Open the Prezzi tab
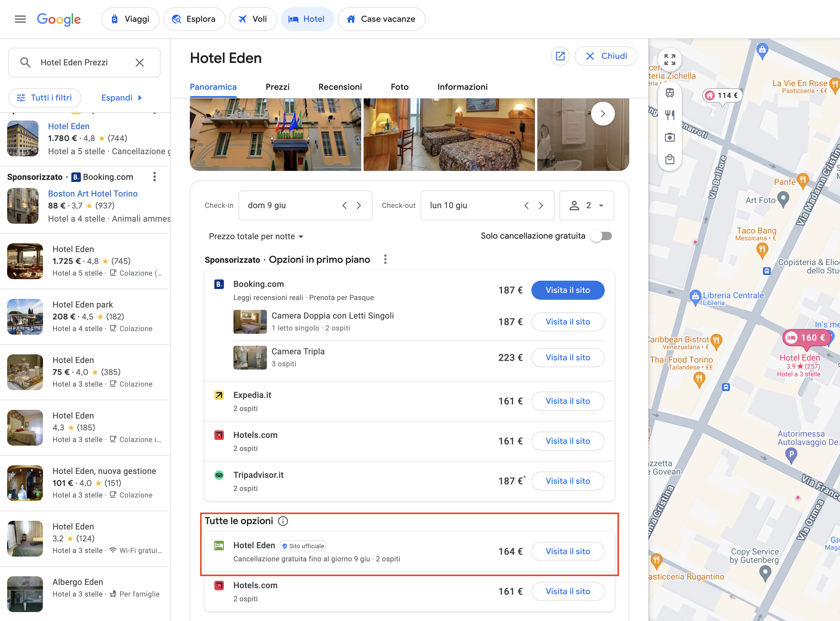 (278, 87)
